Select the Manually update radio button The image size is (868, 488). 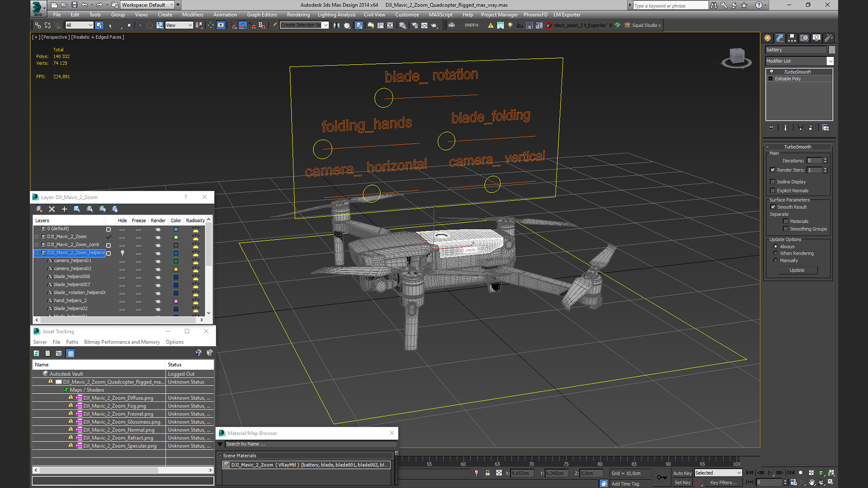(776, 261)
